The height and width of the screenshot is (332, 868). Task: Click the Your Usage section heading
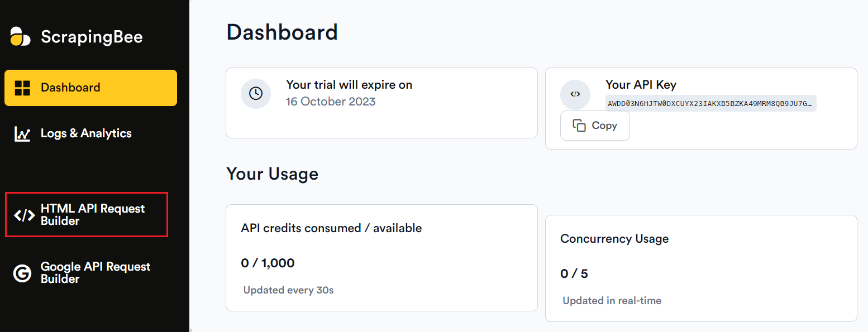272,174
